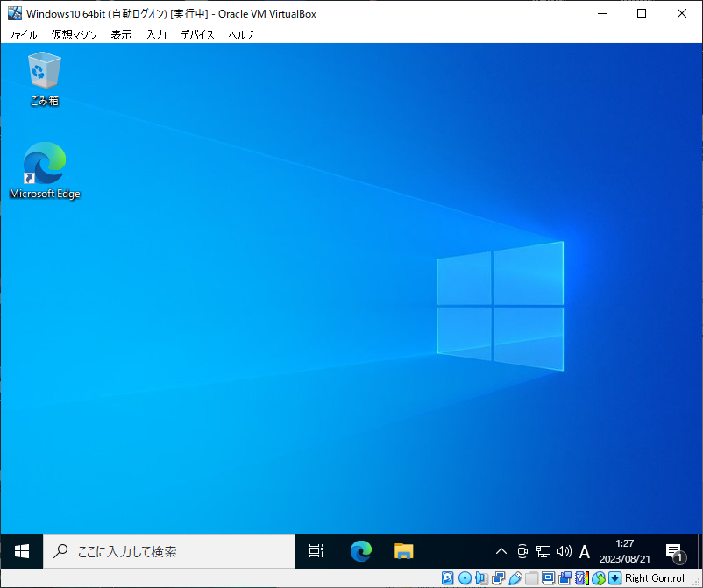
Task: Click the ここに入力して検索 search box
Action: point(169,551)
